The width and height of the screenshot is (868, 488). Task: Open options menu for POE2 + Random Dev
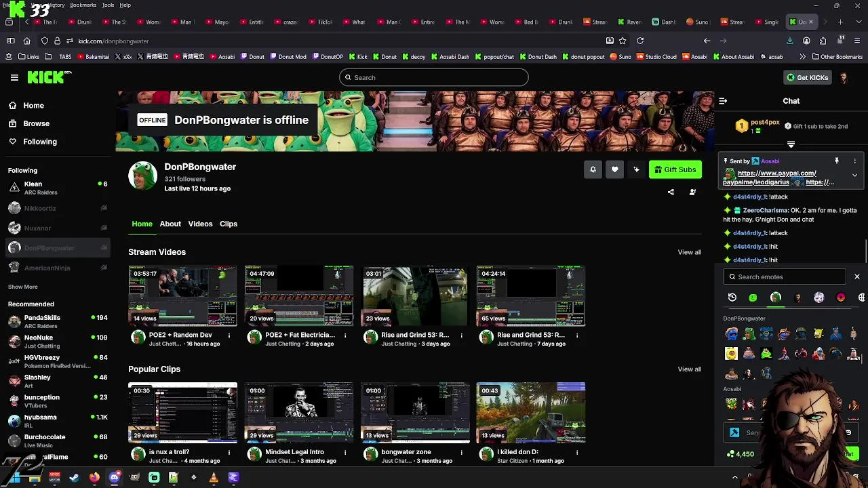click(229, 335)
